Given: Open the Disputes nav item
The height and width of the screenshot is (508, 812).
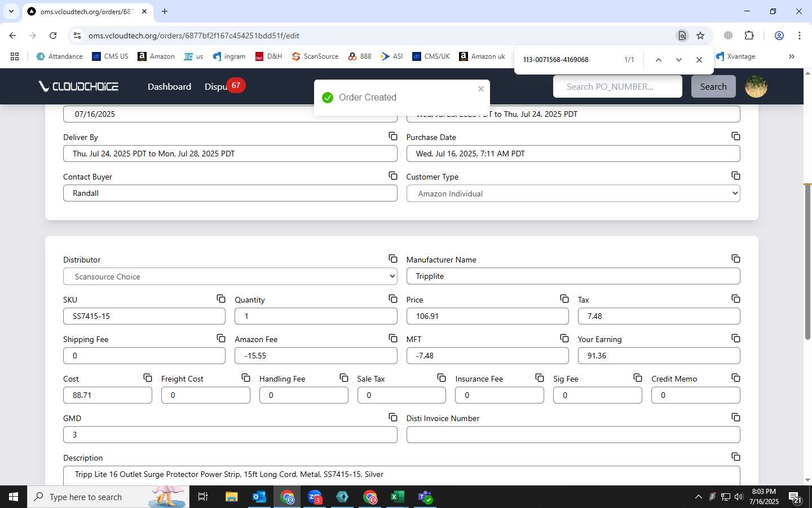Looking at the screenshot, I should pos(216,86).
